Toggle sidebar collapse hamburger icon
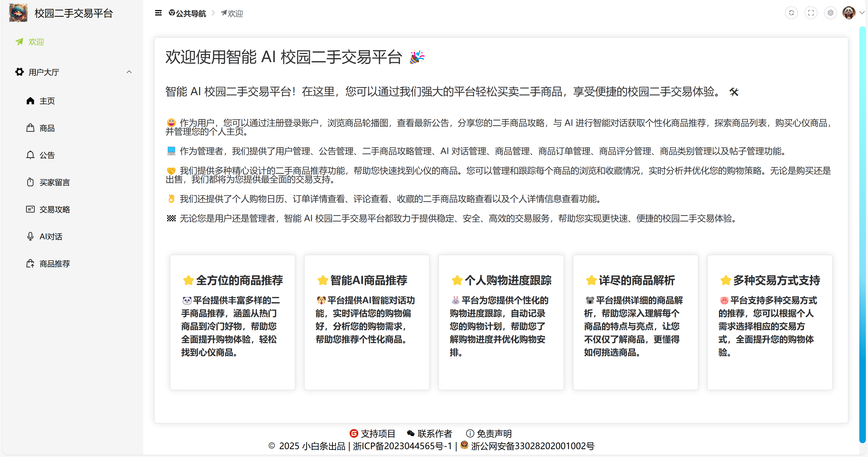 tap(158, 13)
